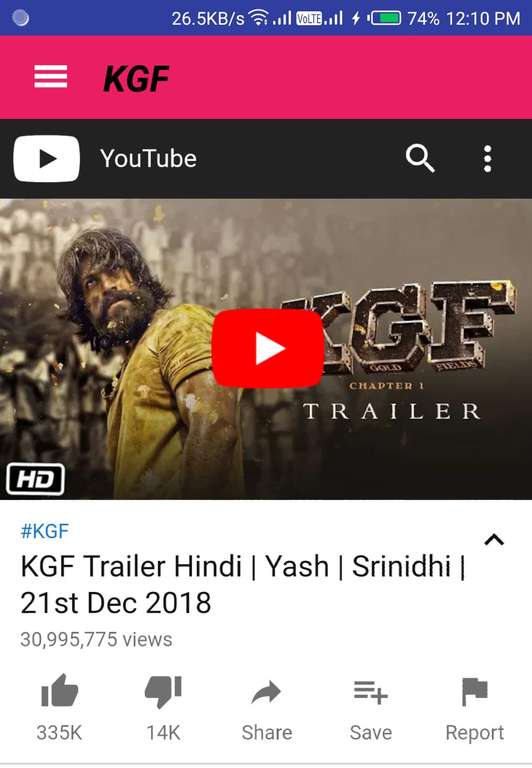The height and width of the screenshot is (768, 532).
Task: Tap the YouTube logo icon
Action: click(46, 159)
